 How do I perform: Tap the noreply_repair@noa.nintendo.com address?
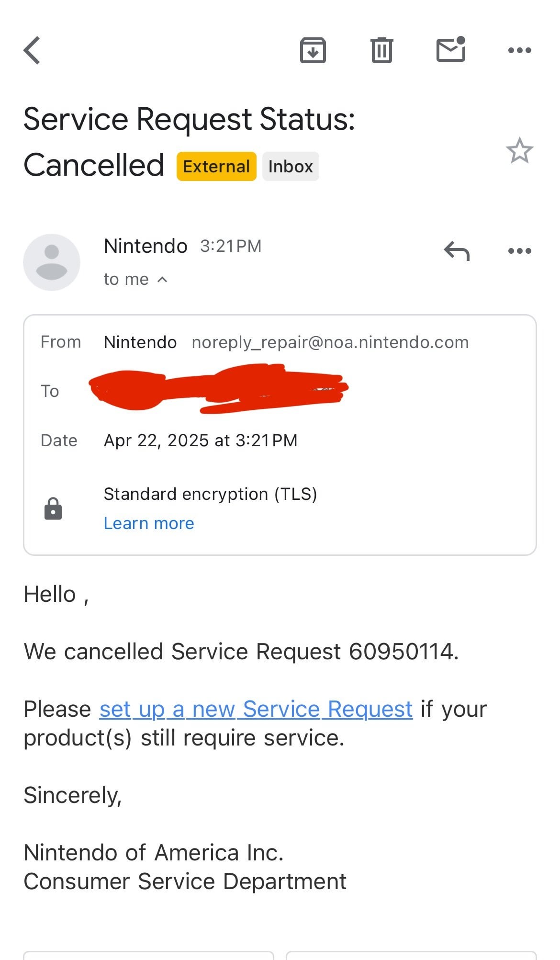(330, 342)
